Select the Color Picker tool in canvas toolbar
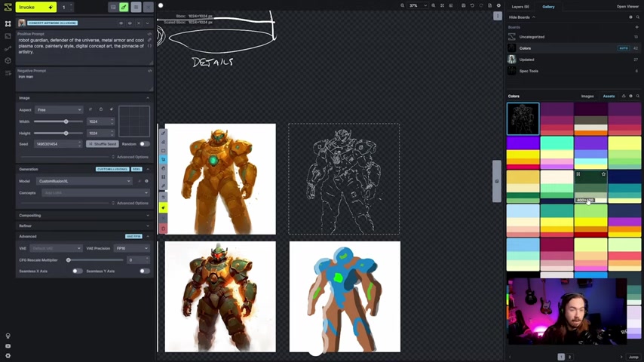 (163, 186)
